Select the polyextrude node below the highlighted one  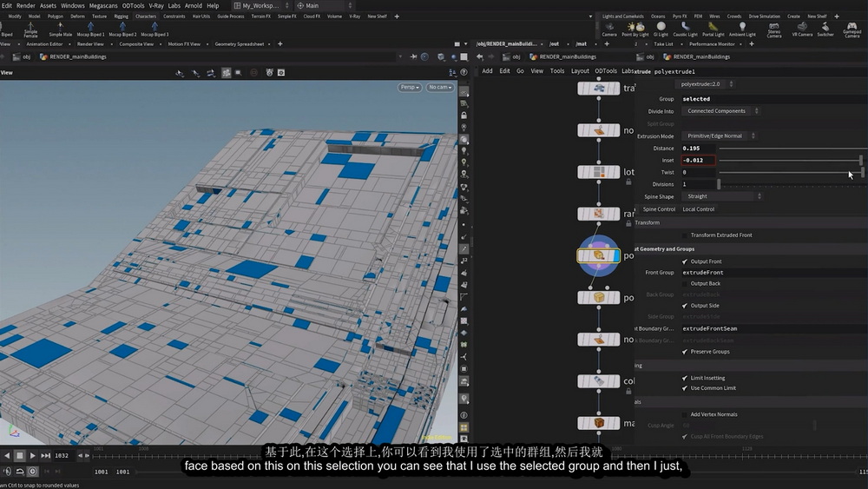pos(598,297)
